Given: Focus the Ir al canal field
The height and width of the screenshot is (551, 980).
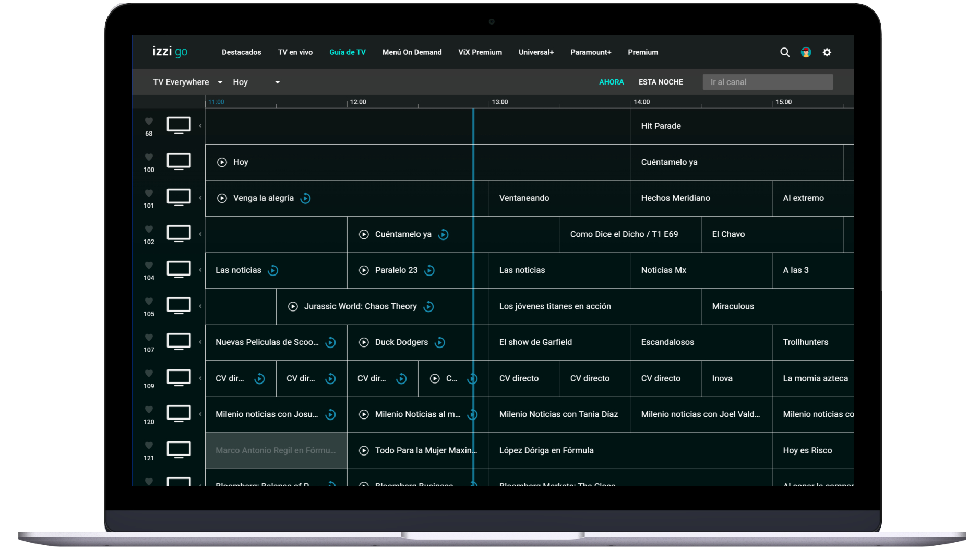Looking at the screenshot, I should pyautogui.click(x=768, y=82).
